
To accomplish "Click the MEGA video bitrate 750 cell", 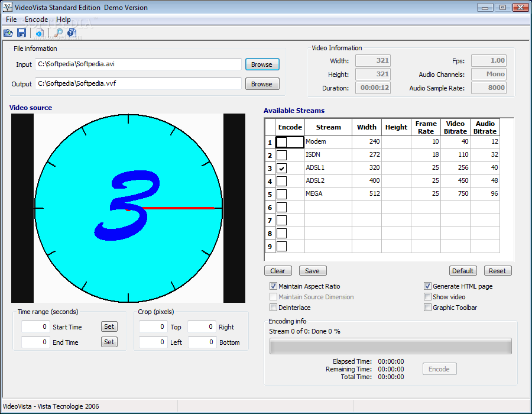I will click(455, 194).
